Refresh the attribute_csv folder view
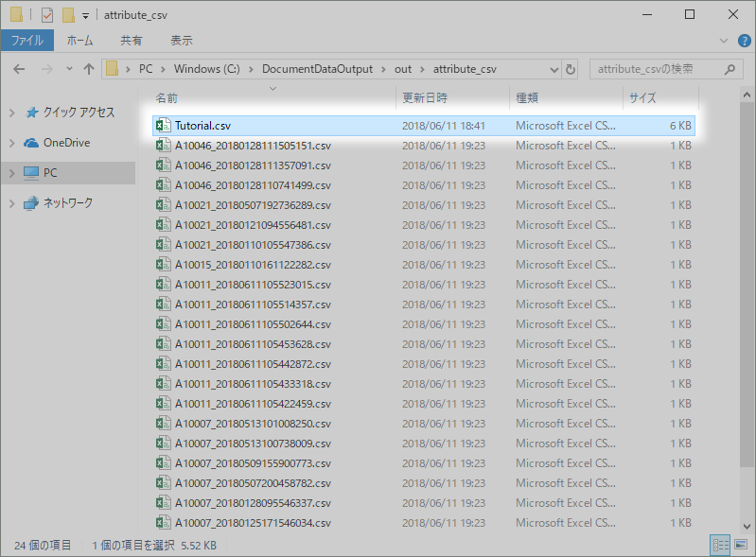This screenshot has width=756, height=557. pyautogui.click(x=570, y=69)
